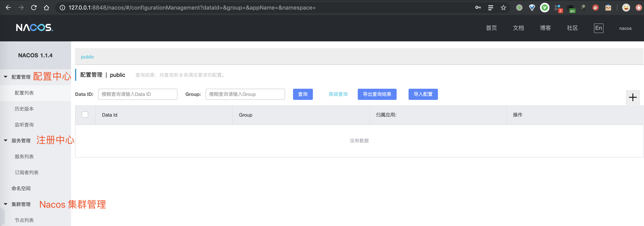Collapse the 集群管理 section
This screenshot has height=226, width=644.
(x=6, y=204)
